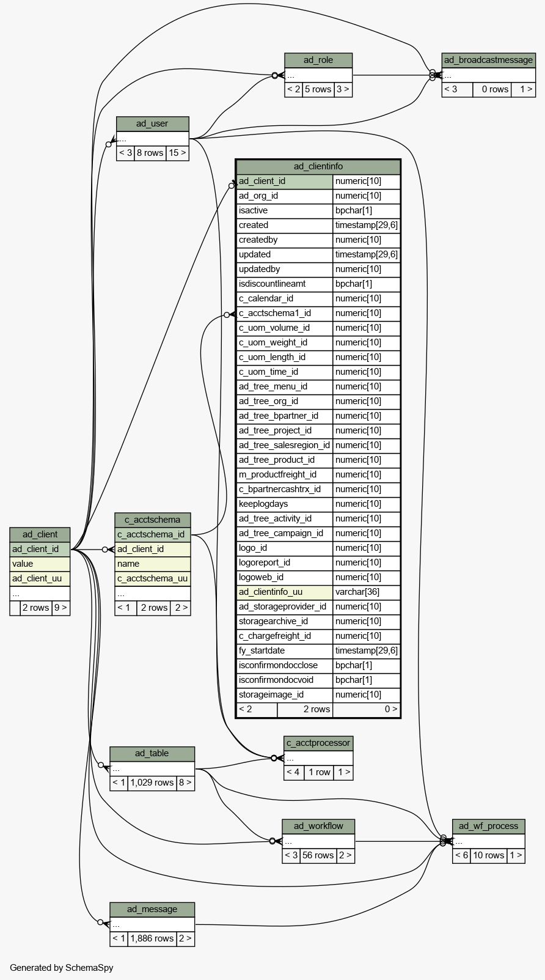The height and width of the screenshot is (980, 545).
Task: Expand the ellipsis row in c_acctschema
Action: (x=152, y=593)
